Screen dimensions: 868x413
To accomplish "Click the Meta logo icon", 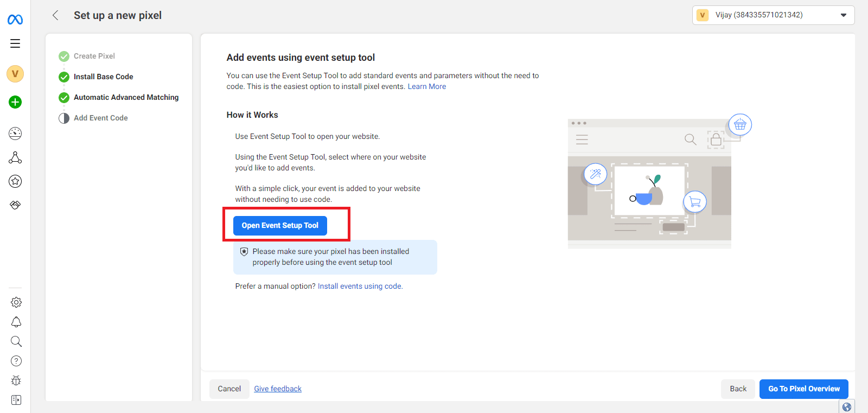I will (x=15, y=20).
